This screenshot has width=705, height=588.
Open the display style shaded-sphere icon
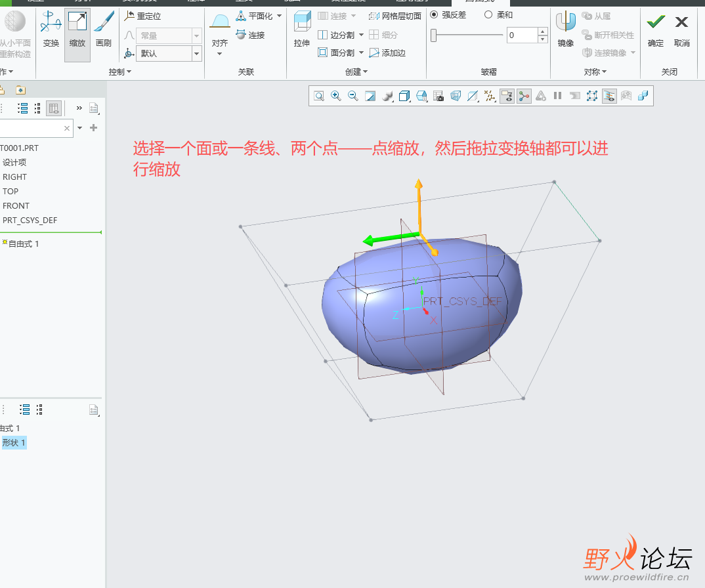[387, 96]
